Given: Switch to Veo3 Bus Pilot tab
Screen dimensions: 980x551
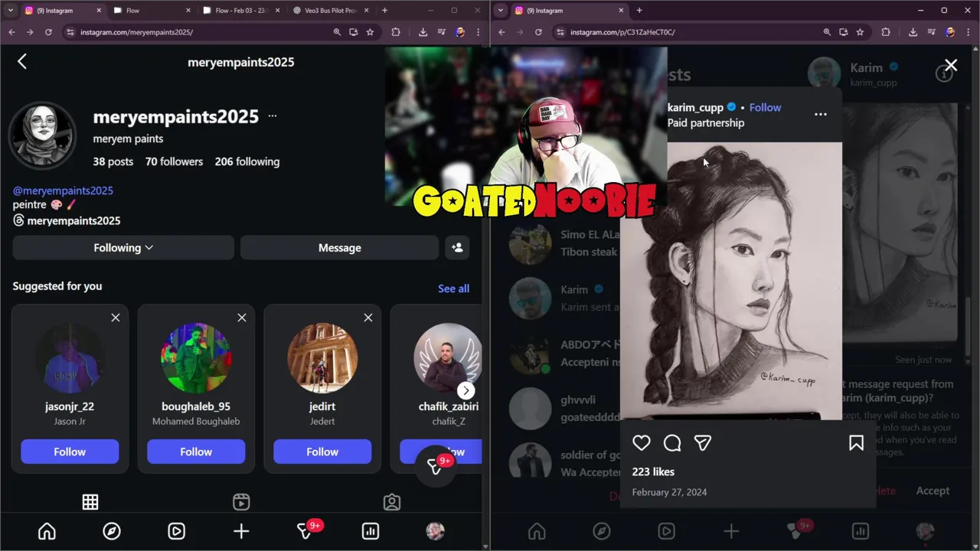Looking at the screenshot, I should 332,11.
